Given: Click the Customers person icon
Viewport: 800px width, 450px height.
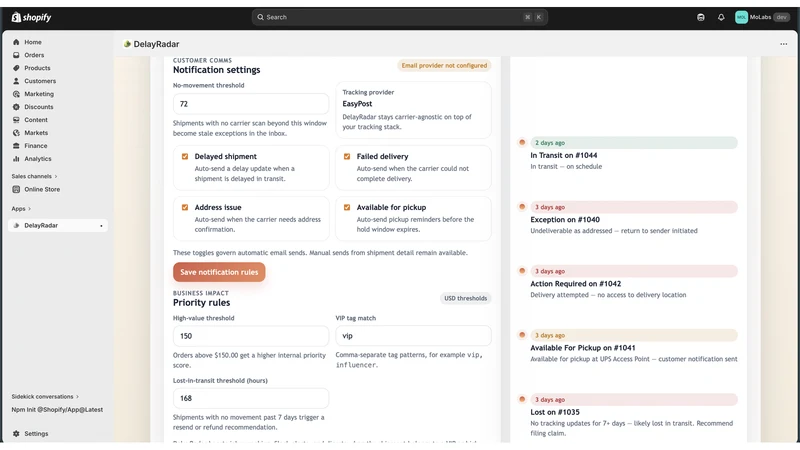Looking at the screenshot, I should pyautogui.click(x=16, y=81).
